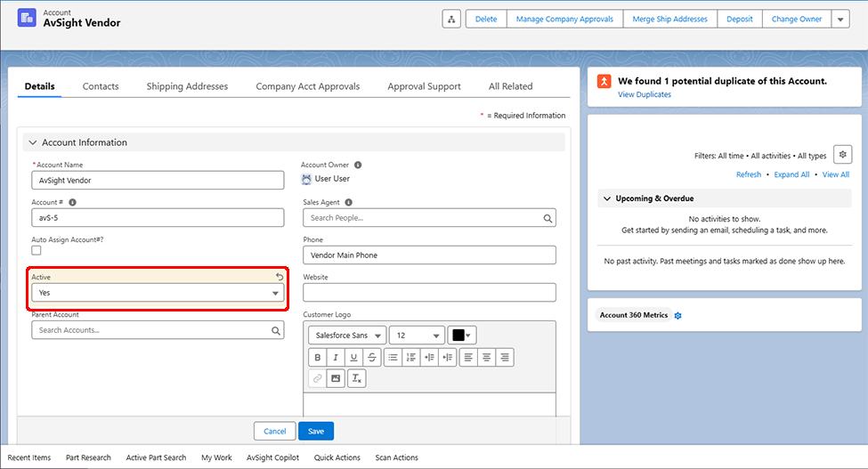Viewport: 868px width, 469px height.
Task: Open the All Related tab
Action: 510,86
